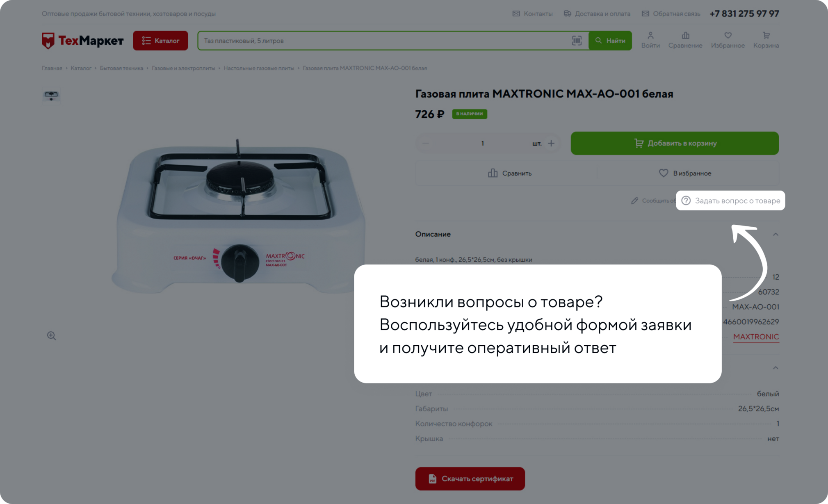828x504 pixels.
Task: Open Контакты link in top bar
Action: click(532, 14)
